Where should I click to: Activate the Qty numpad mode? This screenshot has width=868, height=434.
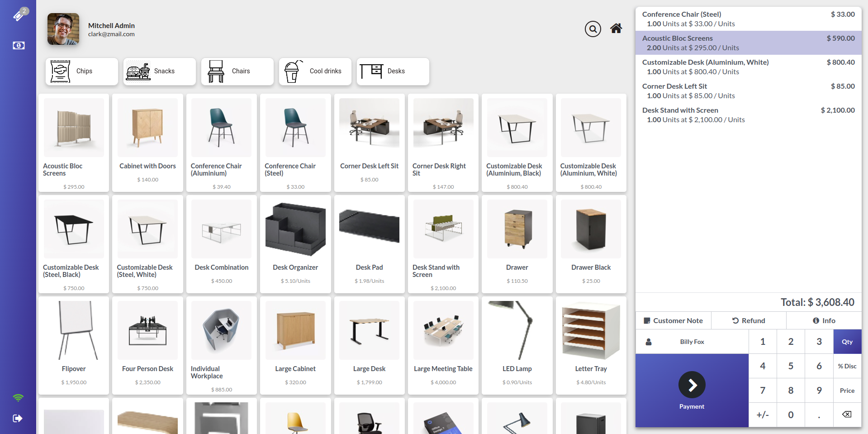coord(847,342)
